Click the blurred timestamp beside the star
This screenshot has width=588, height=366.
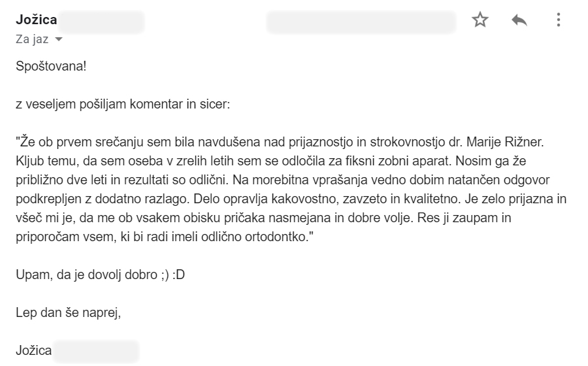pyautogui.click(x=361, y=22)
